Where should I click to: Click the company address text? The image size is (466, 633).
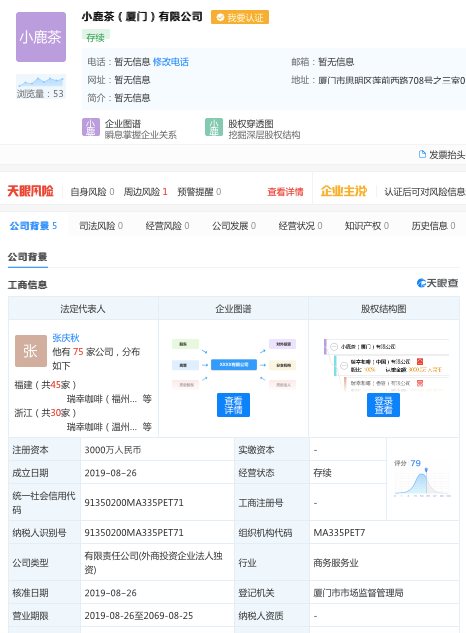tap(392, 80)
